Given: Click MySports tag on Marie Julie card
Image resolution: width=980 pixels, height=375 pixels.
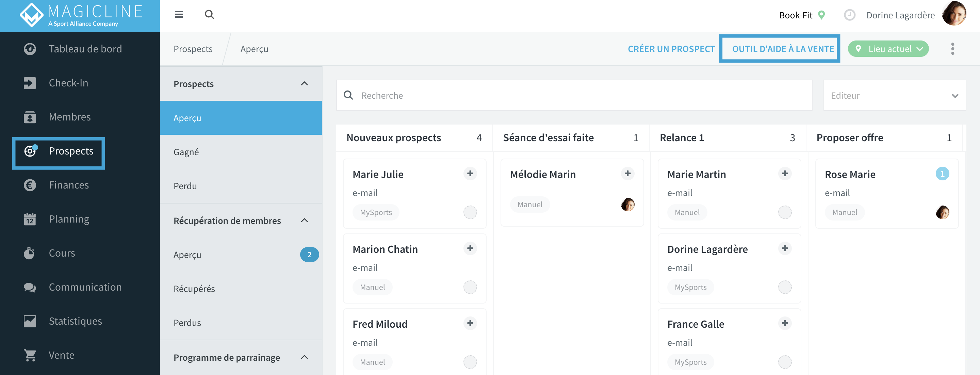Looking at the screenshot, I should coord(376,212).
